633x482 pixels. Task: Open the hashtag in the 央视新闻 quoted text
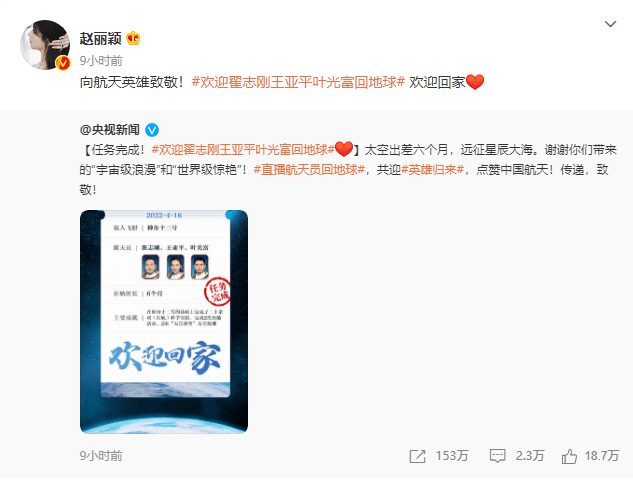tap(243, 150)
